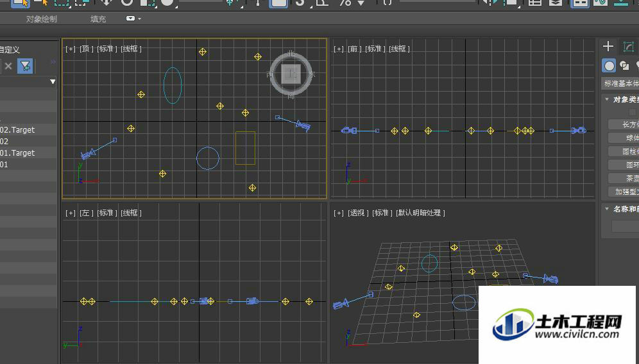Toggle the scene explorer filter funnel icon

point(25,66)
